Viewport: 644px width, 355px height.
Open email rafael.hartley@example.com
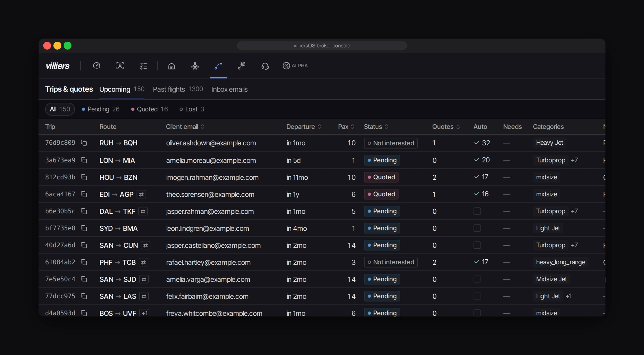coord(208,262)
